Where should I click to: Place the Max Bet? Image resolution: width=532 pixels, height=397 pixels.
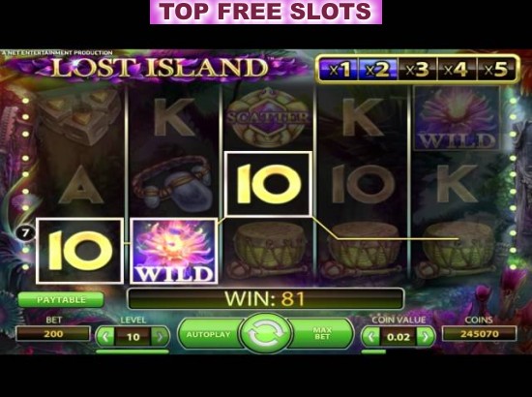[321, 334]
